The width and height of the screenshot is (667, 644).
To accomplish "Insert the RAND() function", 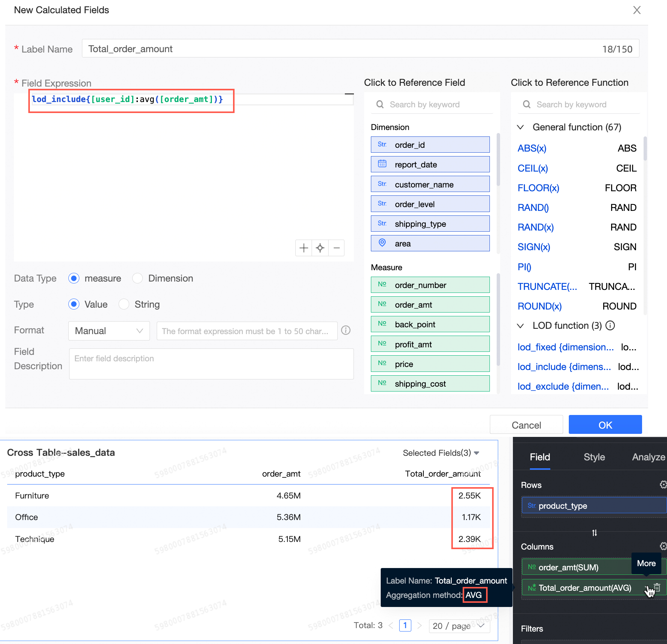I will point(533,207).
